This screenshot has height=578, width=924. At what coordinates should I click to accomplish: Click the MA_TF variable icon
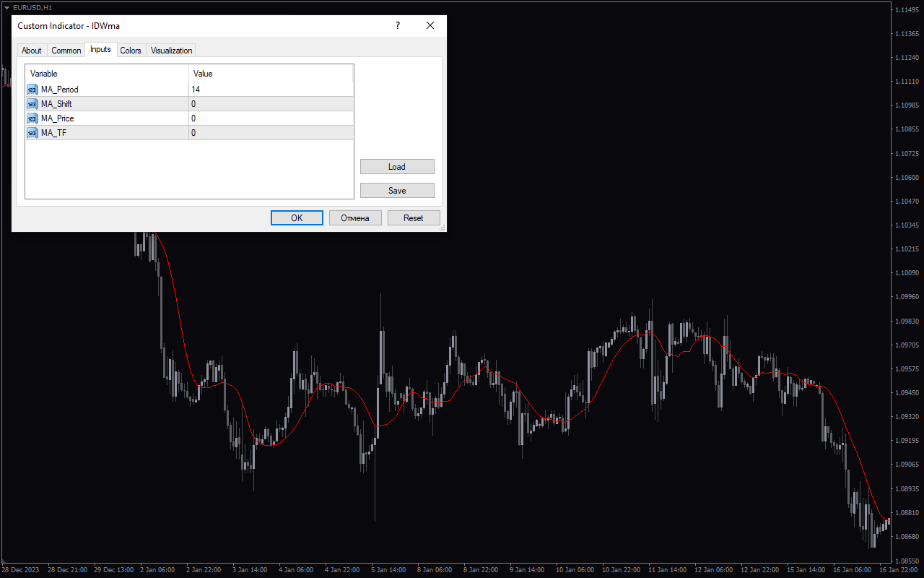(32, 133)
